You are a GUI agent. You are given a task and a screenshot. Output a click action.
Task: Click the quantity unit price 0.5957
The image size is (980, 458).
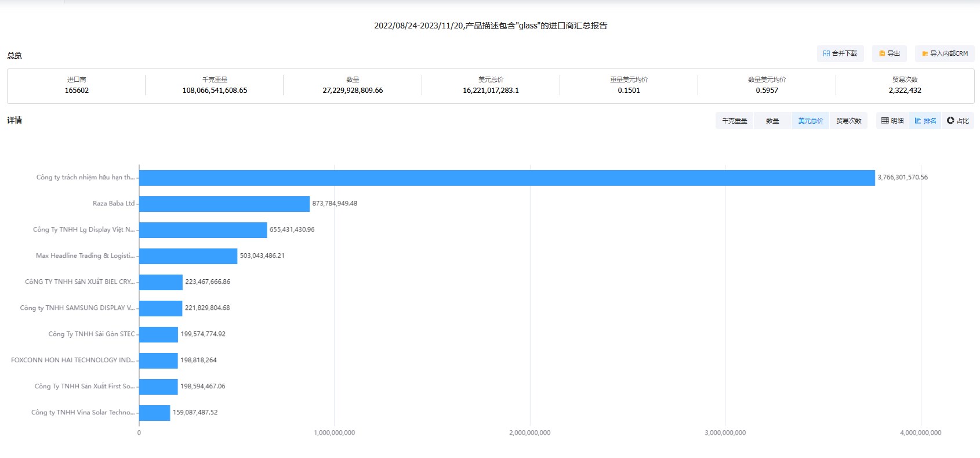[767, 91]
